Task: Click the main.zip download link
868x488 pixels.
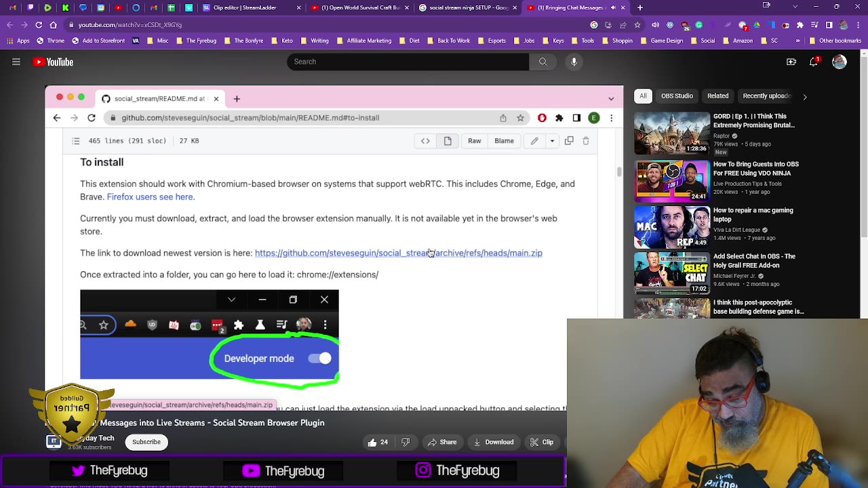Action: pos(399,253)
